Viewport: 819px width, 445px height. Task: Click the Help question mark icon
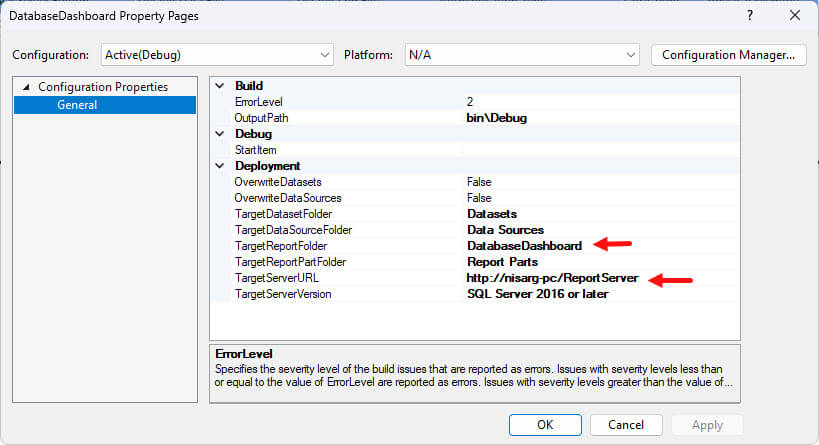point(750,16)
